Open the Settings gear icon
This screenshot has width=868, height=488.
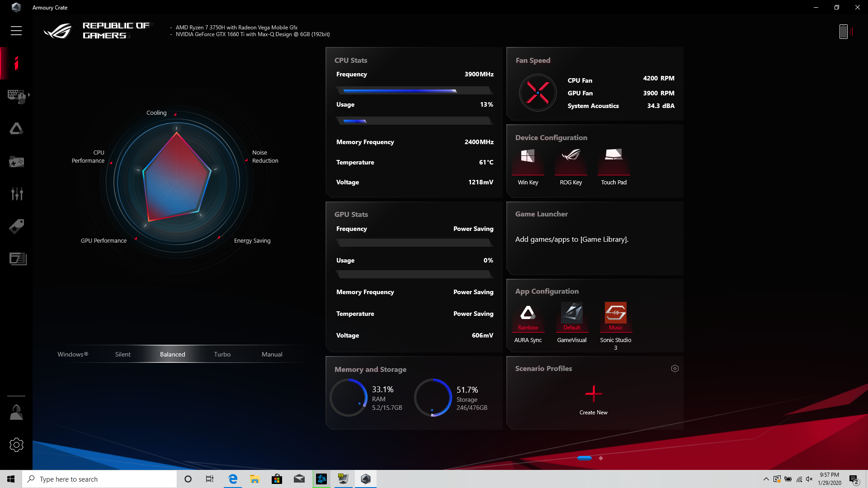click(x=16, y=445)
